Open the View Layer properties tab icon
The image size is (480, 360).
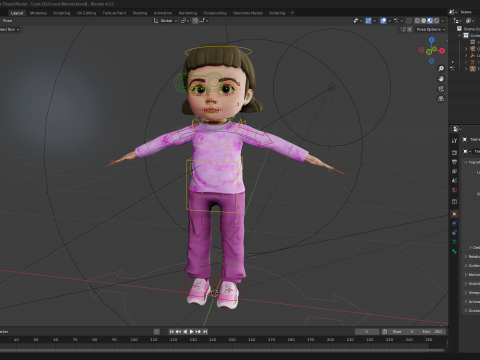pos(454,171)
